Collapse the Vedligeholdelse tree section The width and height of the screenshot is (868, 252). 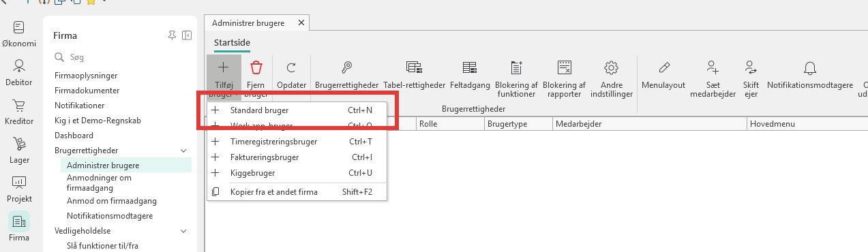tap(183, 231)
